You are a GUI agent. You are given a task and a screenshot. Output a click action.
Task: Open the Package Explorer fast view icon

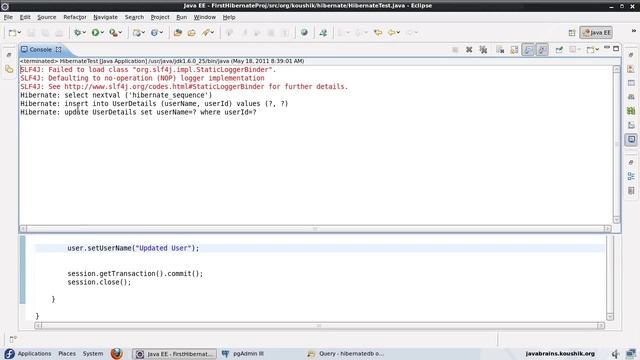click(9, 69)
